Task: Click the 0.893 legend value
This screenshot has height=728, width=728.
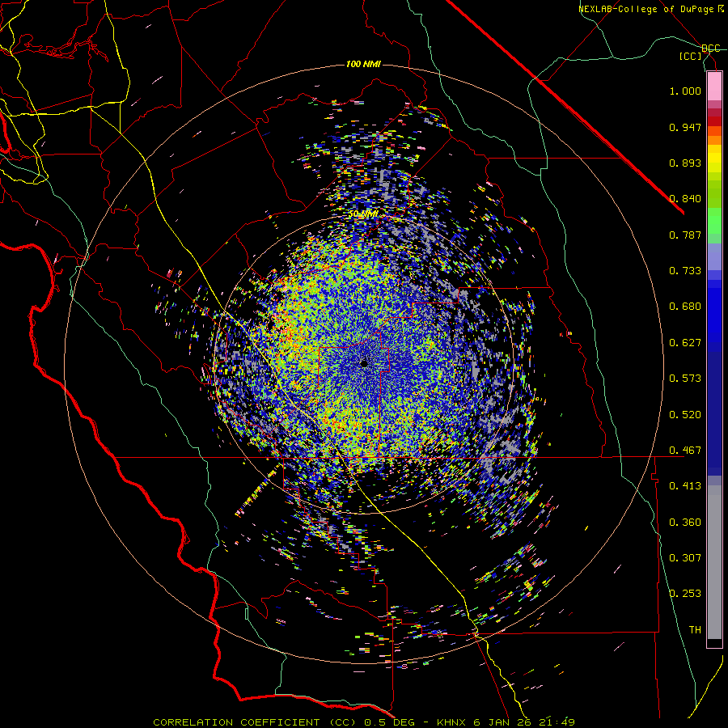Action: coord(685,163)
